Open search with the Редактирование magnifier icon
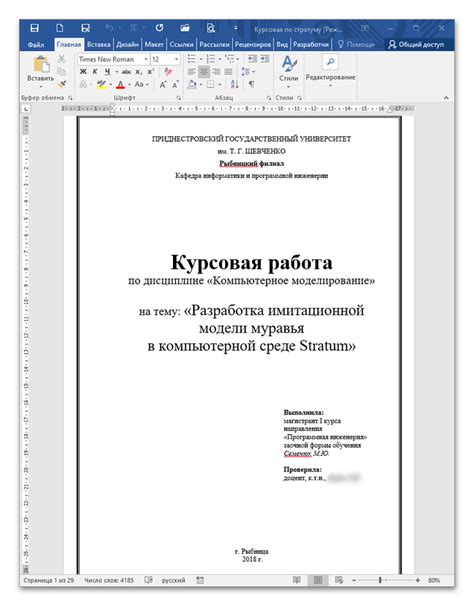 [331, 61]
